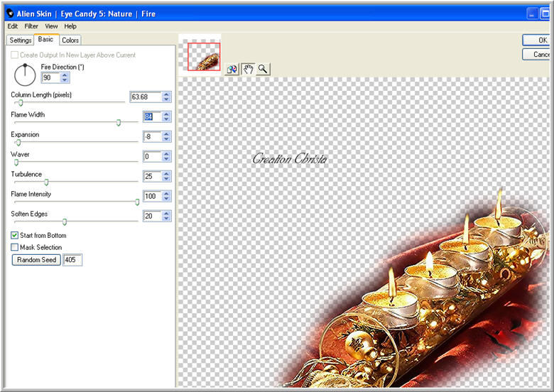Decrease Turbulence with down arrow

tap(166, 178)
